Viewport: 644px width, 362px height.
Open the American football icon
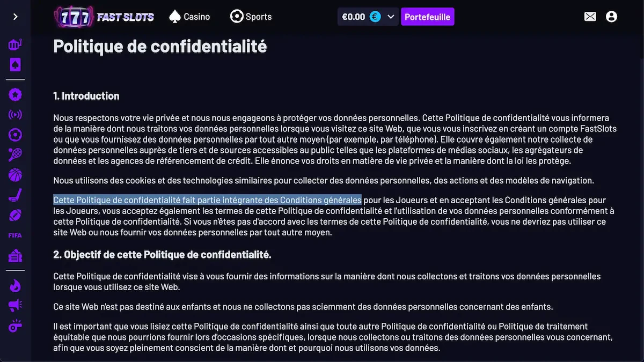[x=15, y=214]
